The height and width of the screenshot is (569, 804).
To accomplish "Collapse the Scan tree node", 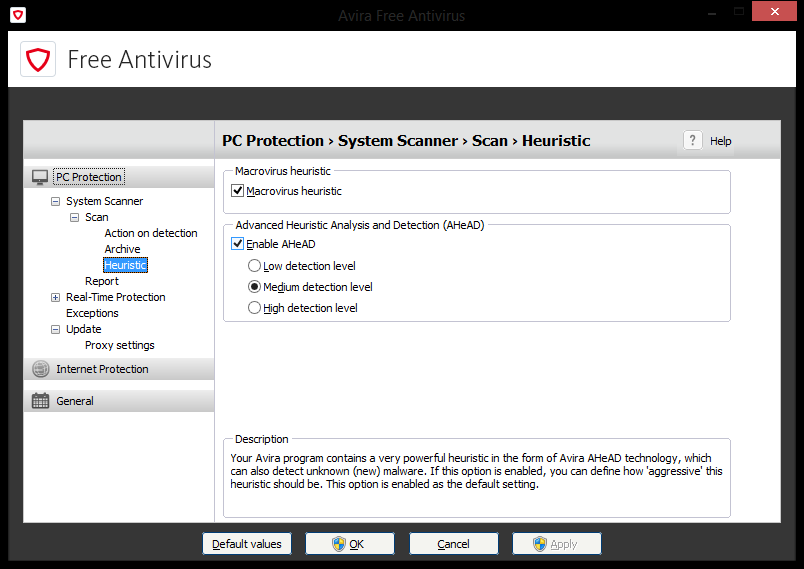I will pos(74,217).
